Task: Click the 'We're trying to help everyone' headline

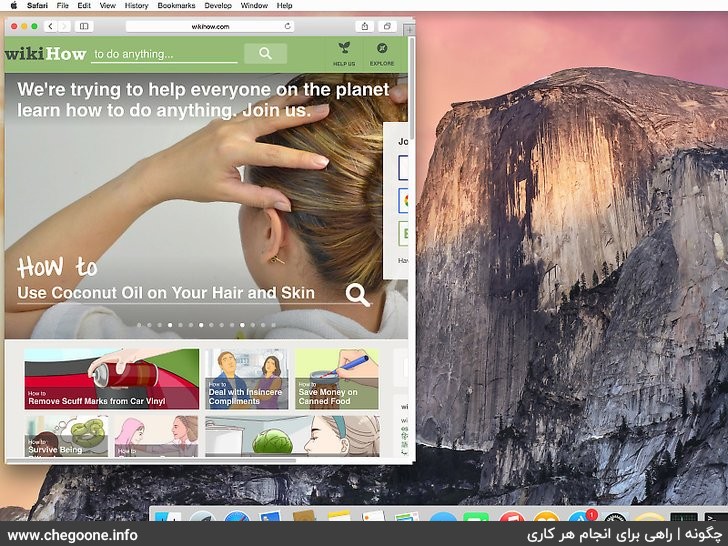Action: click(203, 100)
